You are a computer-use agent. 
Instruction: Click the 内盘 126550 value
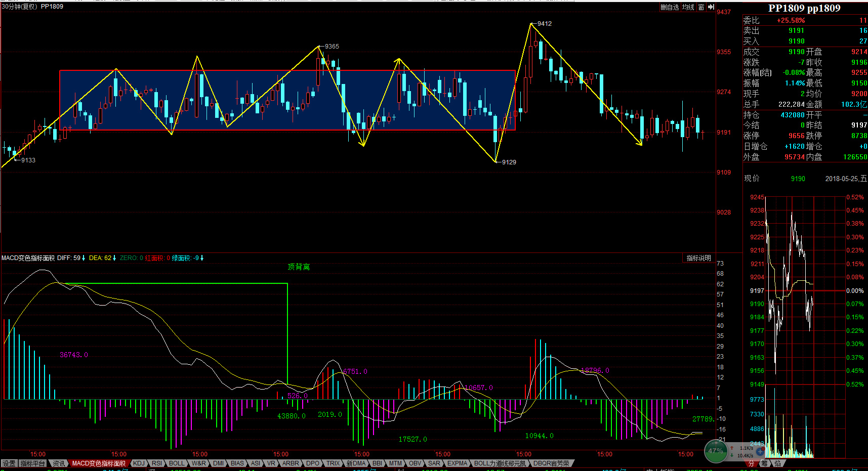click(855, 157)
